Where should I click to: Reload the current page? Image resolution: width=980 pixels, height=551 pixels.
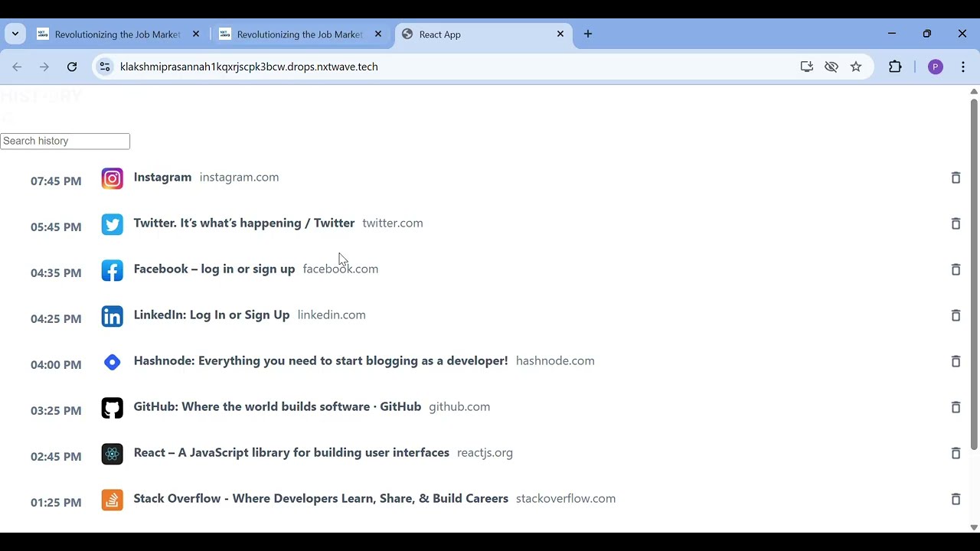pos(72,67)
